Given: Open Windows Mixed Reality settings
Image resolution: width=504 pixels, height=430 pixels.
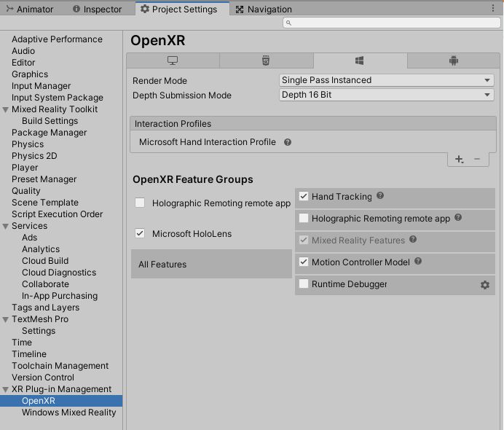Looking at the screenshot, I should [x=68, y=413].
